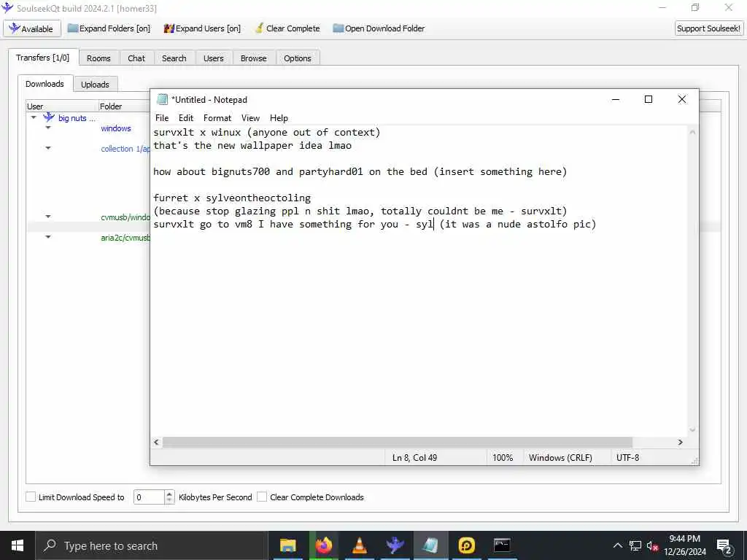Click text 'furret x sylveontheoctoling' in Notepad
Screen dimensions: 747x560
click(232, 198)
